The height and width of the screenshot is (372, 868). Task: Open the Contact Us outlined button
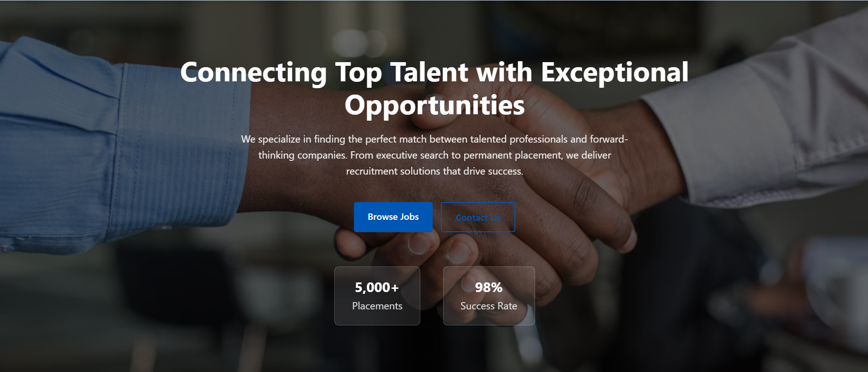pos(478,218)
